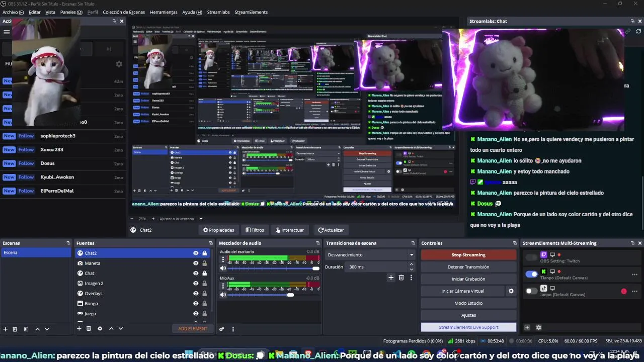The image size is (644, 362).
Task: Increase transition Duración stepper
Action: coord(411,264)
